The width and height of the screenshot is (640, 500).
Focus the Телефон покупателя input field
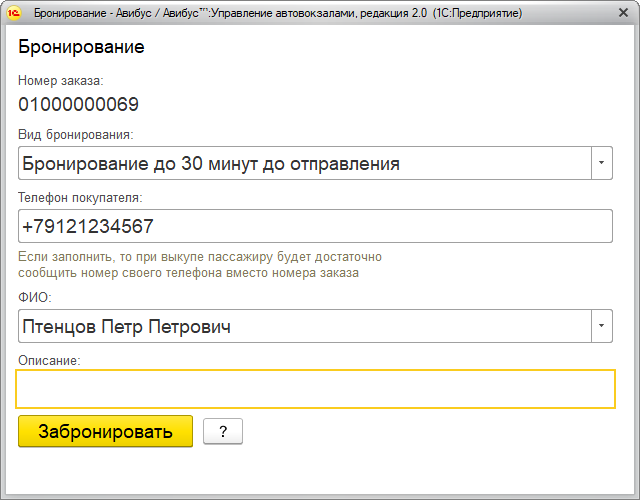[x=315, y=226]
